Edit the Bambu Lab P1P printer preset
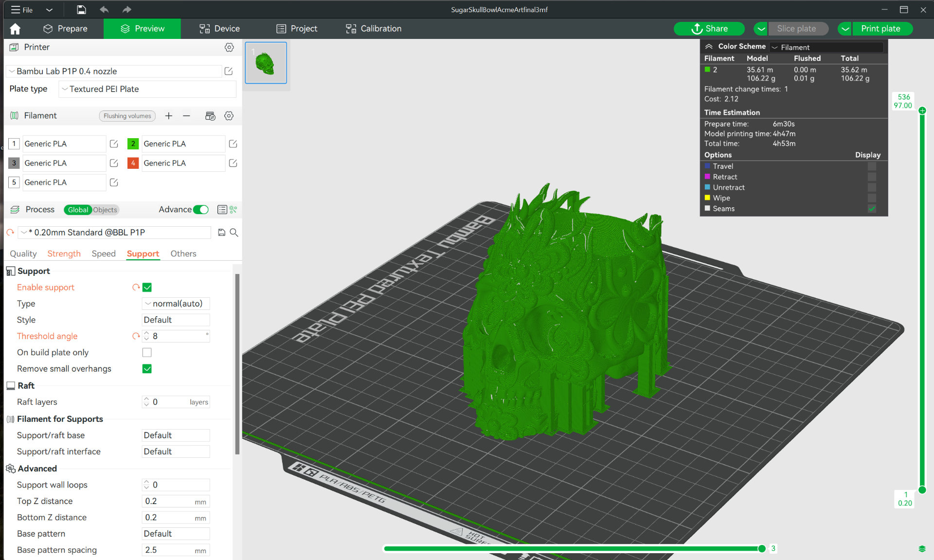Viewport: 934px width, 560px height. [229, 71]
